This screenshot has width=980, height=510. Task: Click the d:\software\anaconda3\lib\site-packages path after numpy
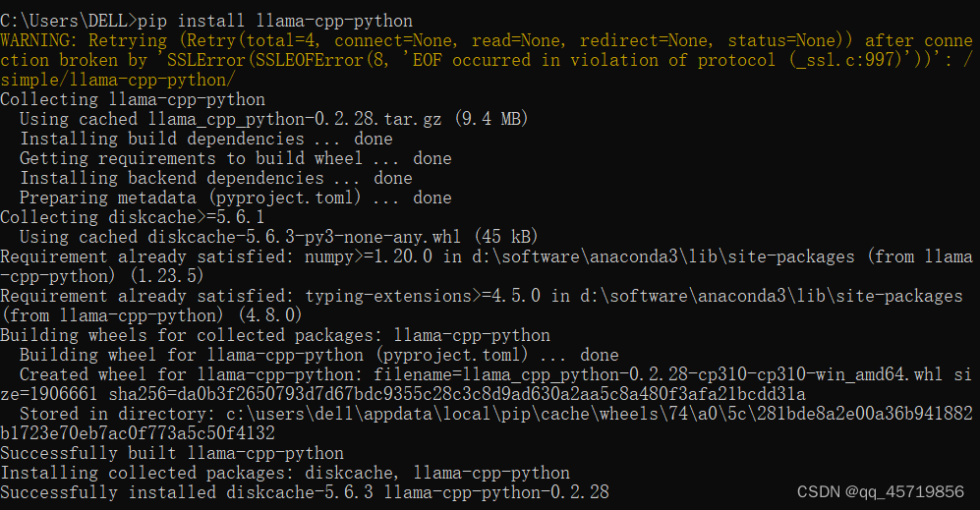663,256
